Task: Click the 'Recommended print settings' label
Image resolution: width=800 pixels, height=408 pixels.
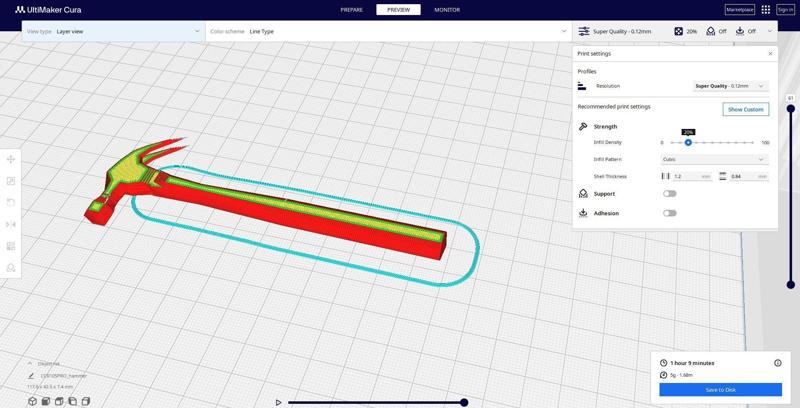Action: pos(614,107)
